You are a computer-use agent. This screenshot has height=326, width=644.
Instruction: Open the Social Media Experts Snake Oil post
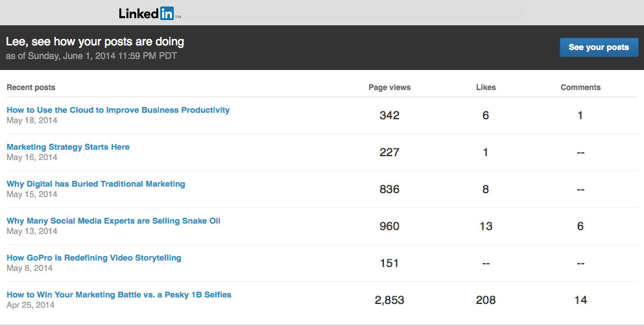(113, 221)
